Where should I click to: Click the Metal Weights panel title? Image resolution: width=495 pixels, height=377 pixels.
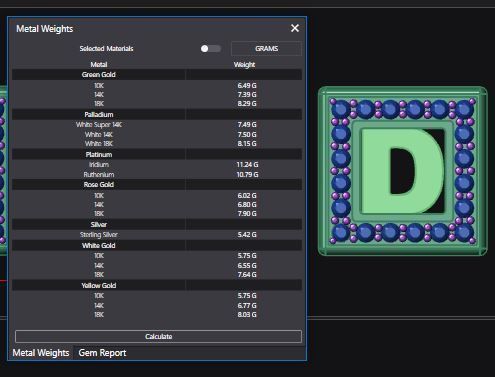pyautogui.click(x=45, y=29)
